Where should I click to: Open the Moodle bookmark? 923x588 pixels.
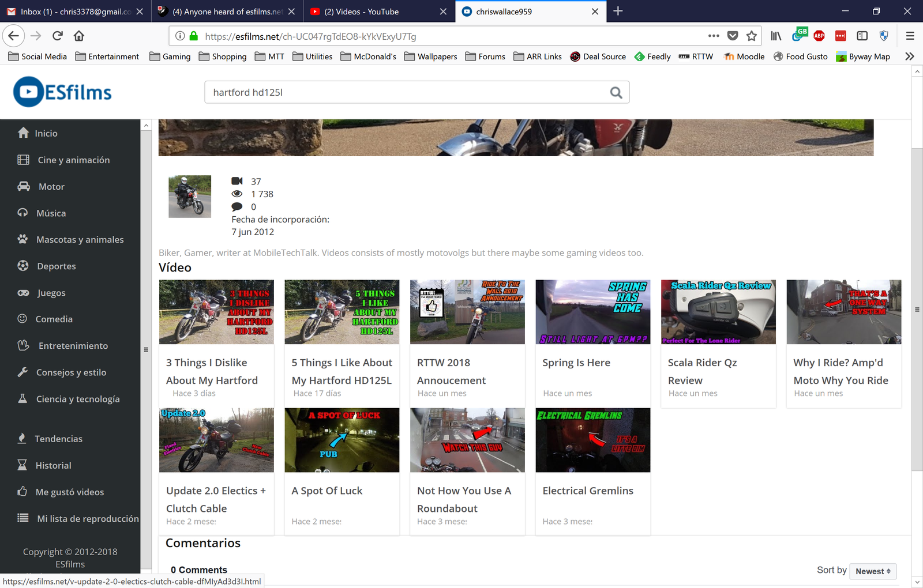pyautogui.click(x=744, y=56)
